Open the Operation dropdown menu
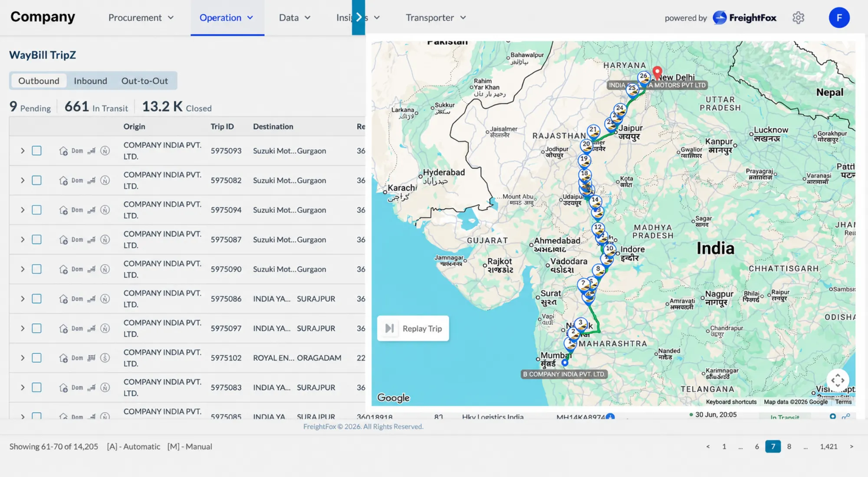The image size is (868, 477). tap(227, 18)
